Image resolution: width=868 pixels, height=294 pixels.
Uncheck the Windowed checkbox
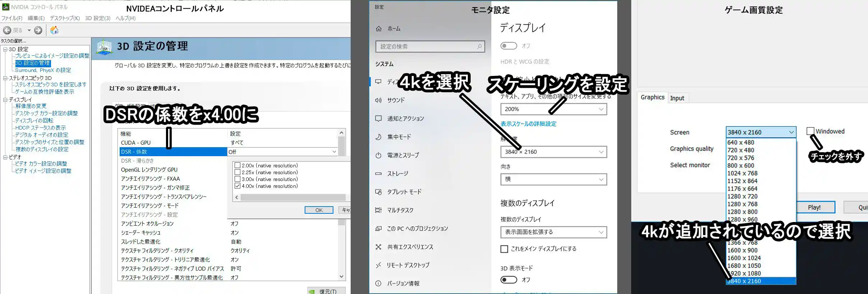pyautogui.click(x=810, y=131)
